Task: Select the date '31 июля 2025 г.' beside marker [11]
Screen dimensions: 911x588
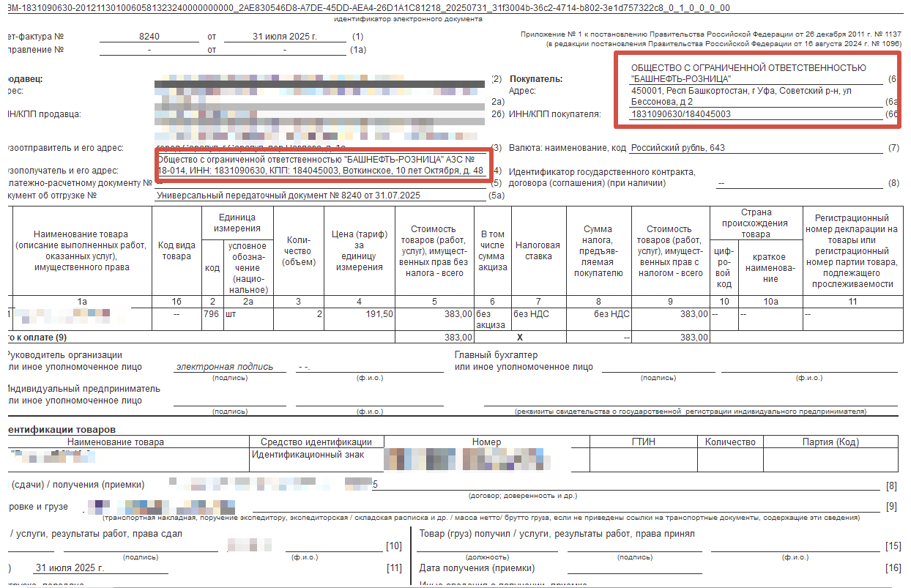Action: point(70,567)
